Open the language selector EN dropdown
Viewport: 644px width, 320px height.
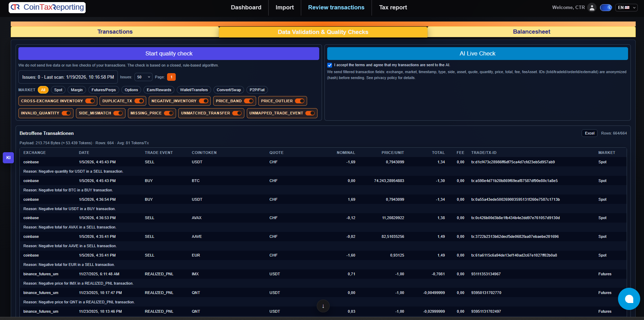click(626, 8)
